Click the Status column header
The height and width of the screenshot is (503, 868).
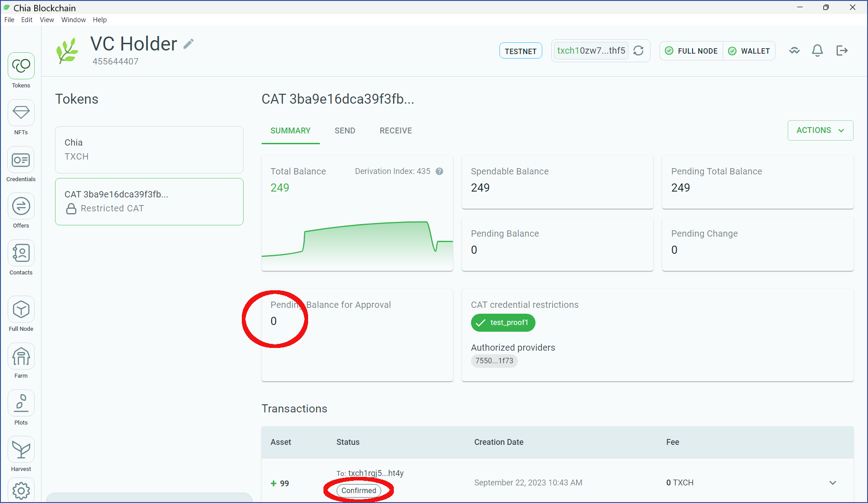348,442
